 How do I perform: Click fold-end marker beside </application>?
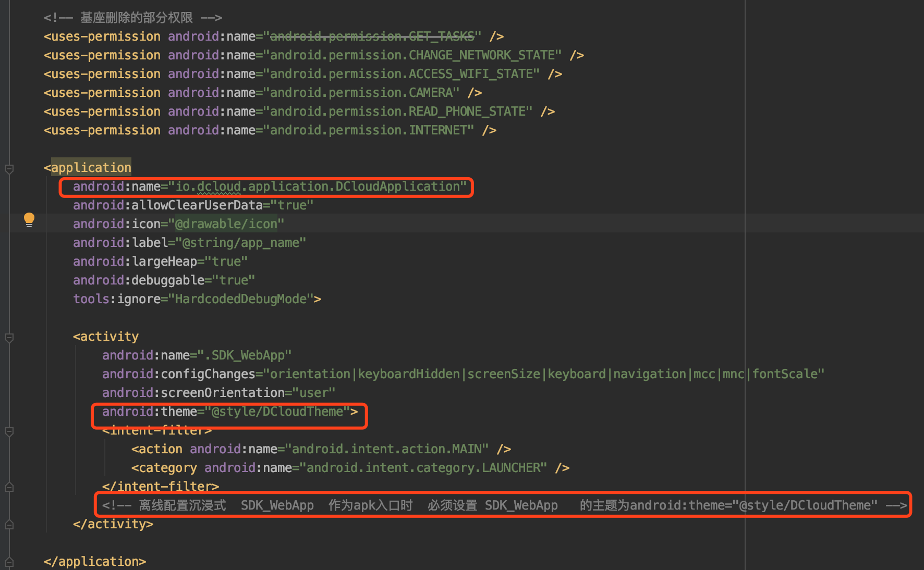(9, 562)
